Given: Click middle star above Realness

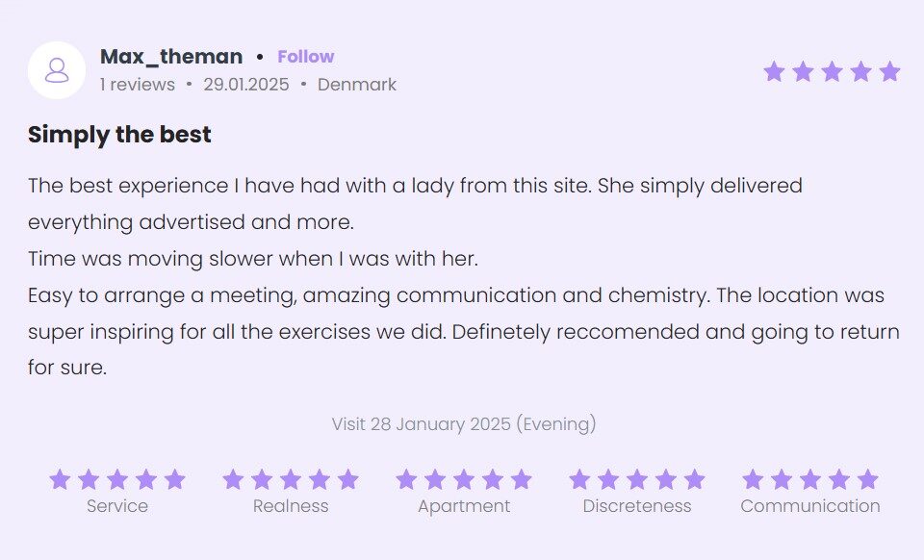Looking at the screenshot, I should coord(291,479).
